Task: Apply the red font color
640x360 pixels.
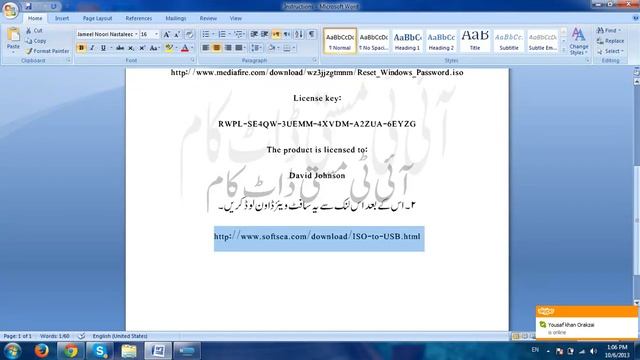Action: (185, 48)
